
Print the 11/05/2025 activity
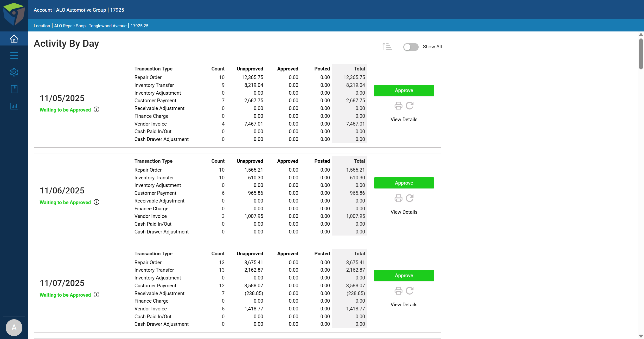click(398, 106)
